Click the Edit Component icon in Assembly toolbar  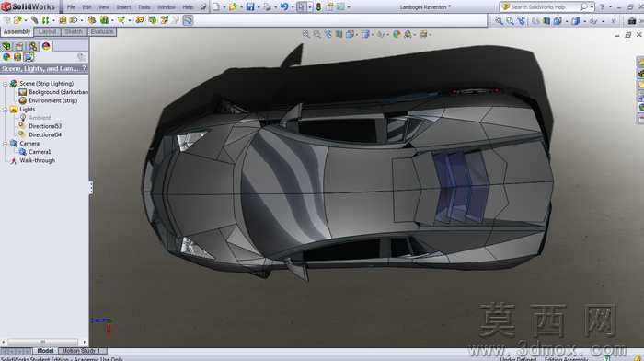[6, 20]
